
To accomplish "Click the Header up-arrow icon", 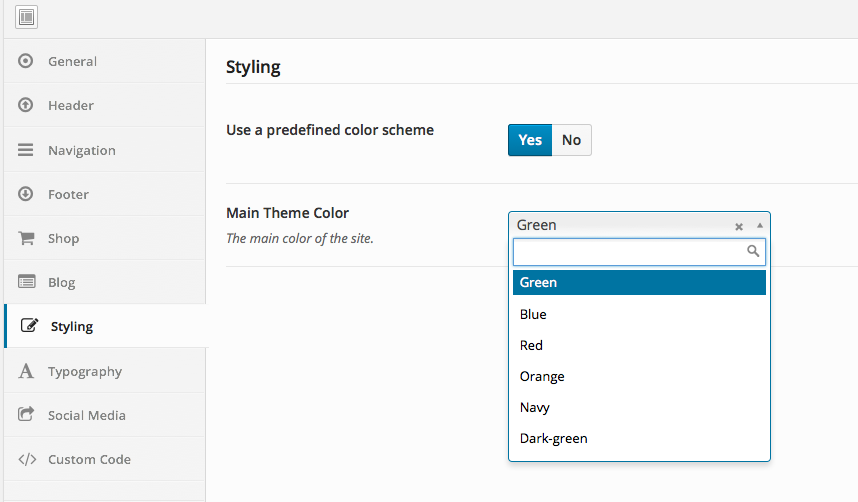I will pyautogui.click(x=26, y=105).
